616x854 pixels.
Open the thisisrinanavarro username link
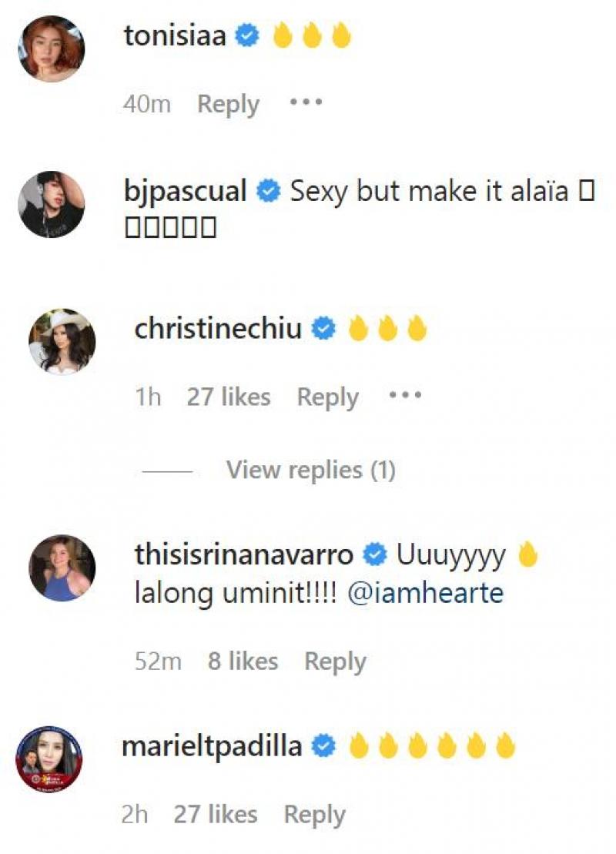tap(244, 554)
